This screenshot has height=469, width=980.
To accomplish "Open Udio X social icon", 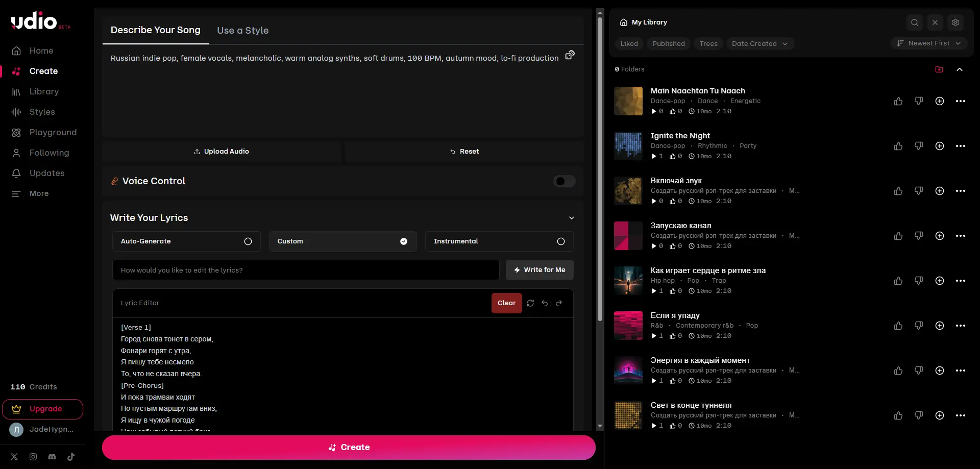I will 14,457.
